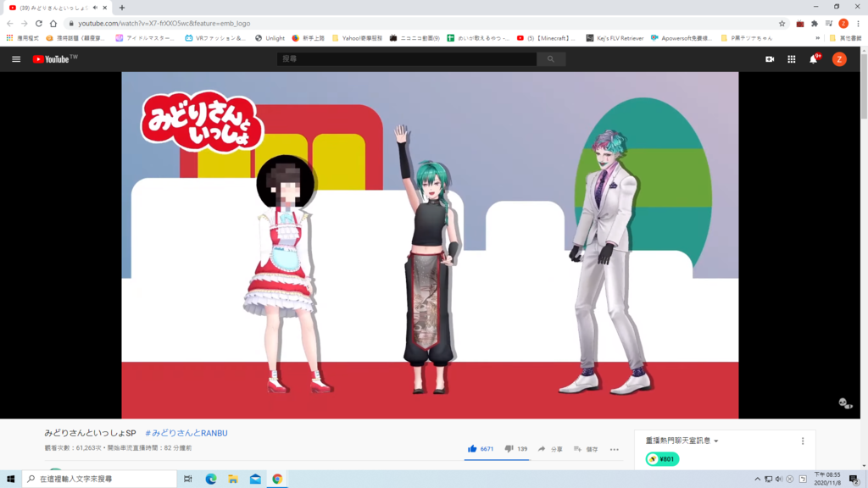This screenshot has height=488, width=868.
Task: Open the create video camera icon
Action: (x=770, y=59)
